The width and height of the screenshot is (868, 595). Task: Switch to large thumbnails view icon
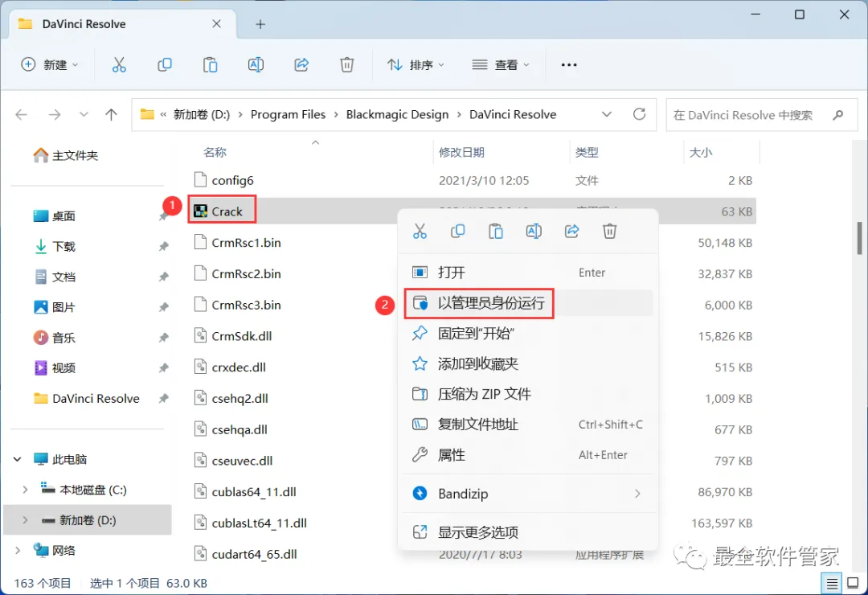coord(853,583)
